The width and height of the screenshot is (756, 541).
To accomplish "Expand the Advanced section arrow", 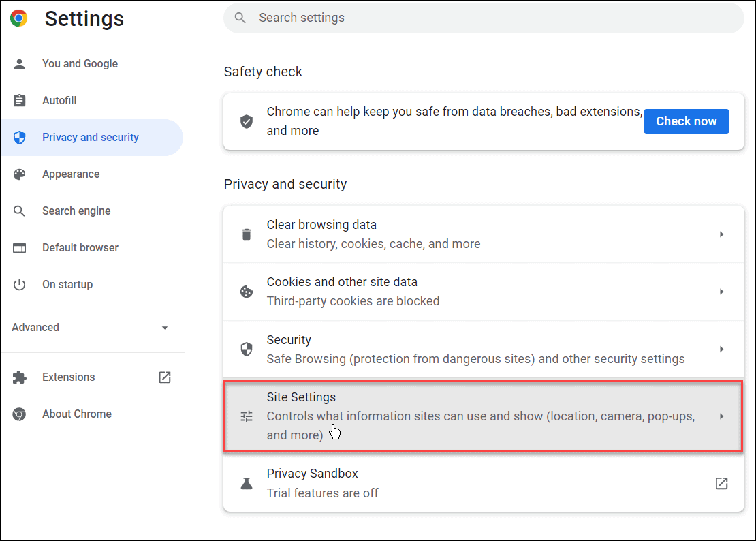I will [165, 328].
